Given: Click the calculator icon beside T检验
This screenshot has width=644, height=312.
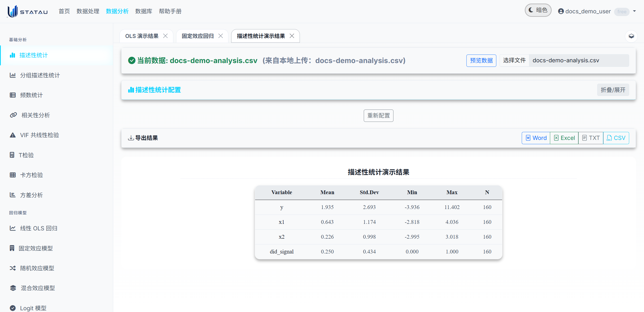Looking at the screenshot, I should point(12,155).
